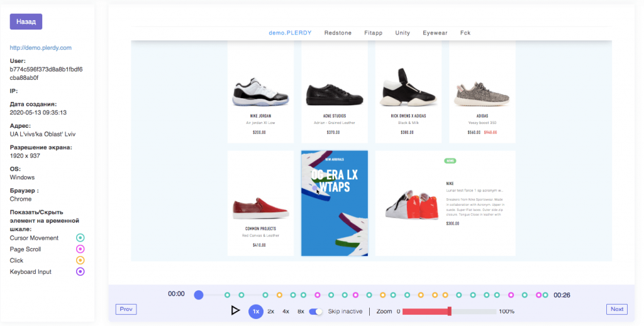Toggle Click events visibility on timeline

click(80, 261)
